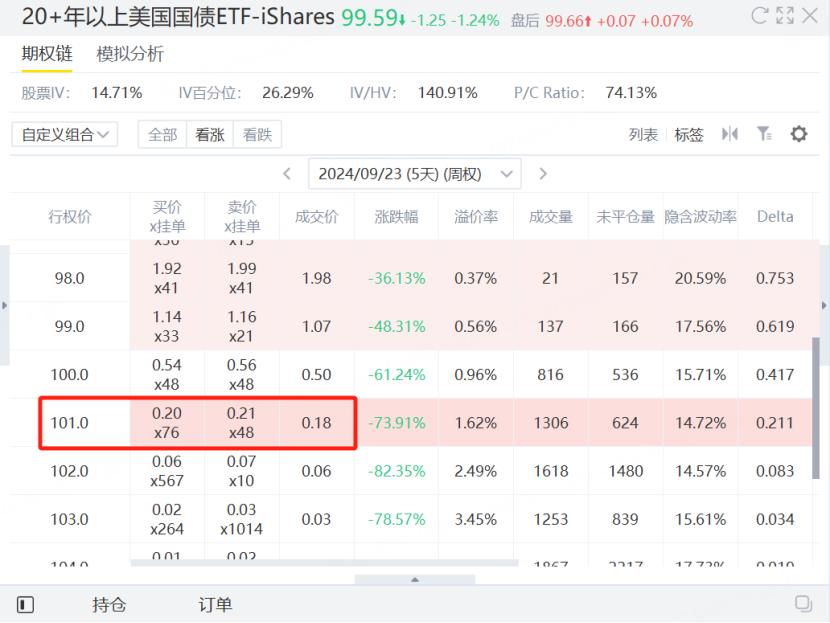Select the 全部 filter
Viewport: 830px width, 623px height.
pyautogui.click(x=163, y=134)
